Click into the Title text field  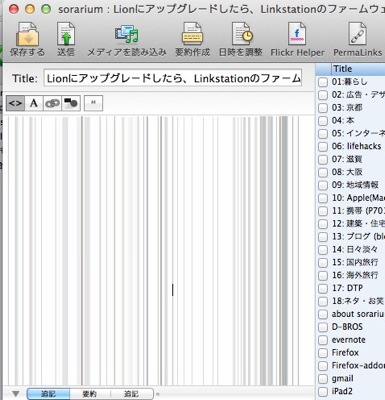173,78
